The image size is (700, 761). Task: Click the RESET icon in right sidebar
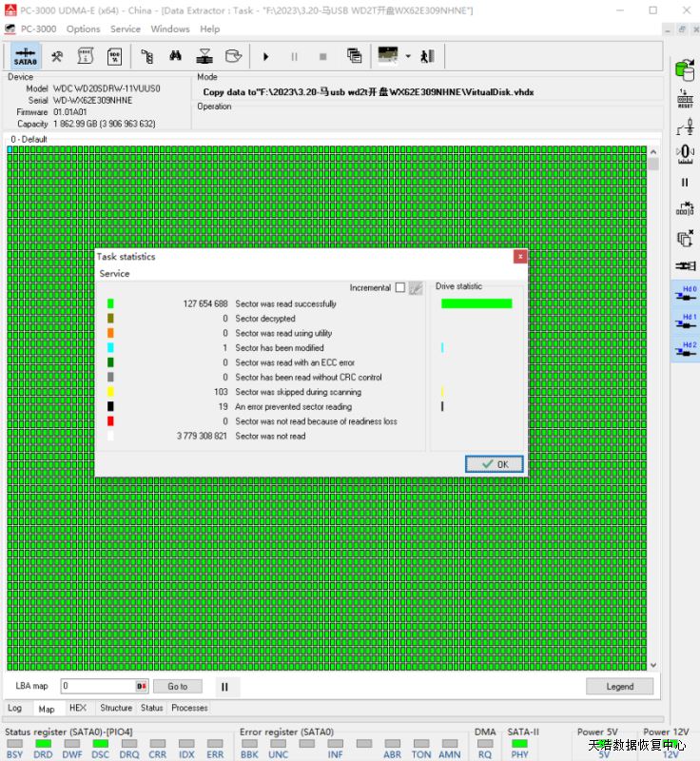pyautogui.click(x=685, y=99)
